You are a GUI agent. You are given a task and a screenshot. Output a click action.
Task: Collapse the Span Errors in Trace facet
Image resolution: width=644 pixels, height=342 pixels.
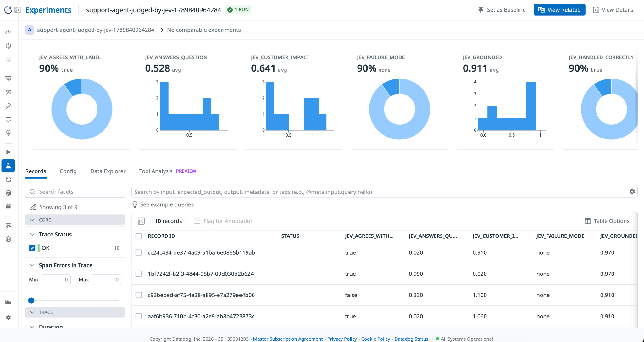click(32, 265)
